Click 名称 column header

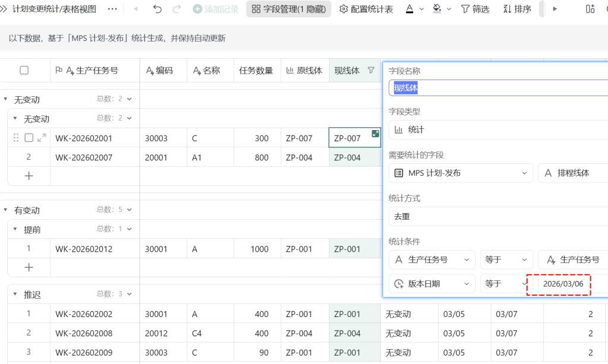click(210, 70)
